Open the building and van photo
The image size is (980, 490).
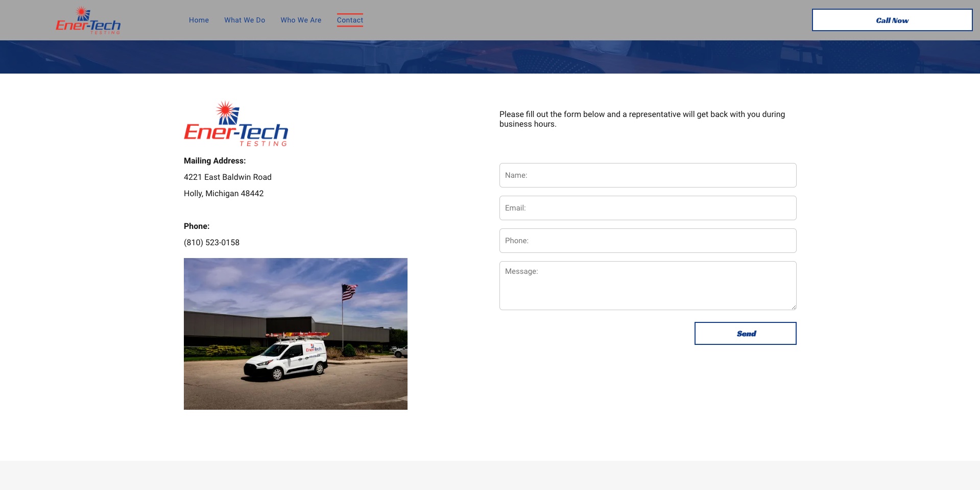[x=296, y=334]
